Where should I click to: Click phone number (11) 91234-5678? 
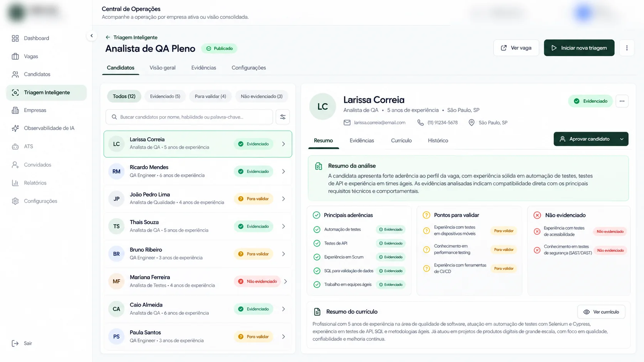pyautogui.click(x=443, y=122)
